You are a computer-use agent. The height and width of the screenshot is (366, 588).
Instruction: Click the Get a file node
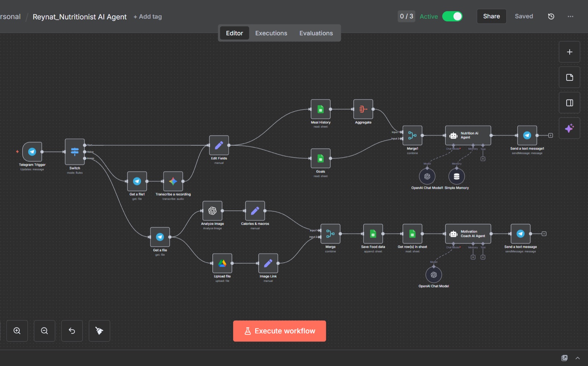(160, 237)
